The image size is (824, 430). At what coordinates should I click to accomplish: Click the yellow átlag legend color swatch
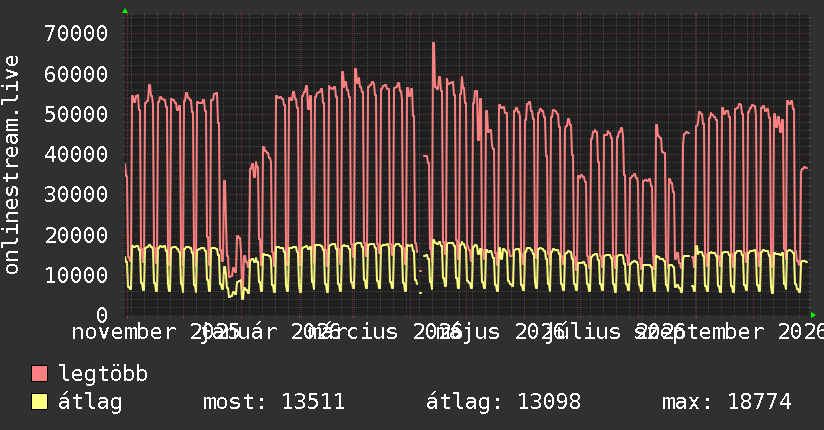39,402
